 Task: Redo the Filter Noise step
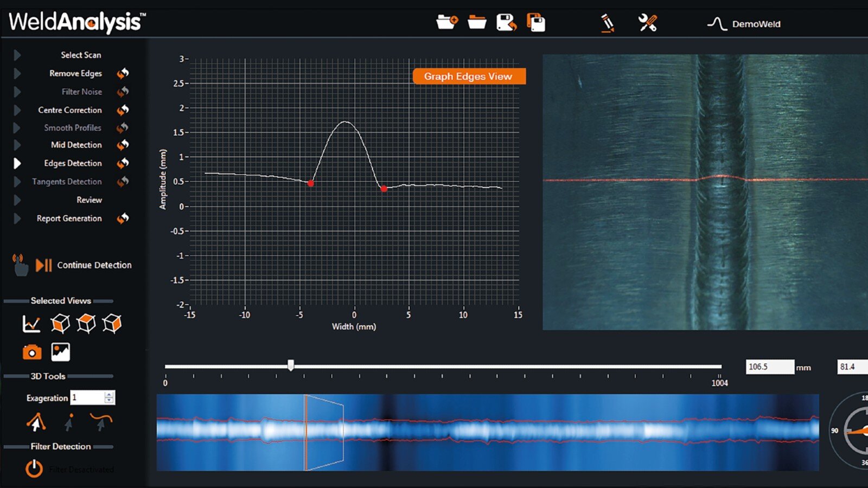[x=123, y=92]
